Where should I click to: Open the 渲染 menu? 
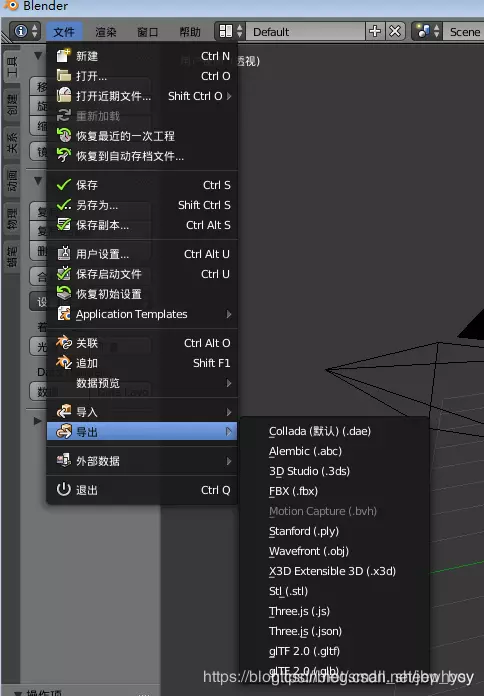106,32
